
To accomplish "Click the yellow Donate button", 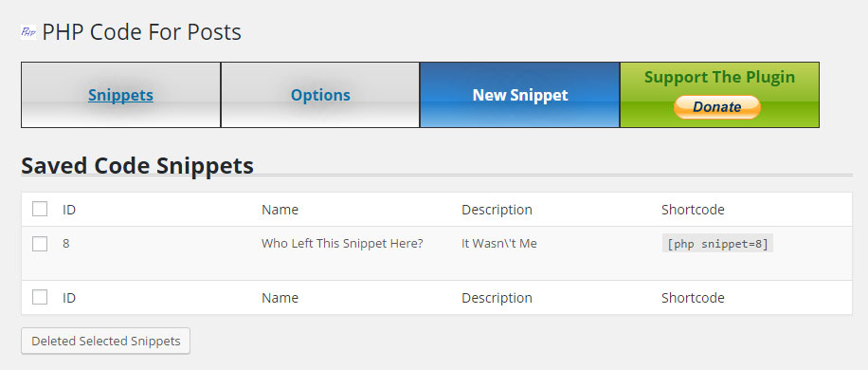I will [x=717, y=107].
